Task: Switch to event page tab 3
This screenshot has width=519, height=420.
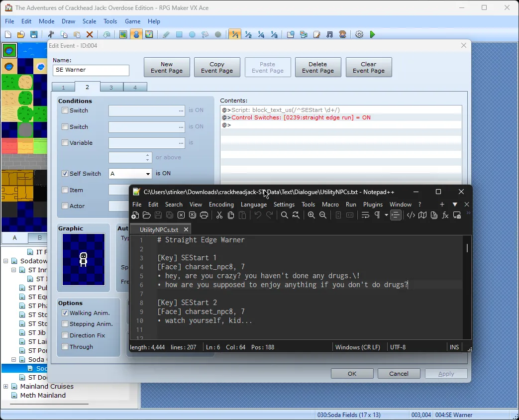Action: (111, 88)
